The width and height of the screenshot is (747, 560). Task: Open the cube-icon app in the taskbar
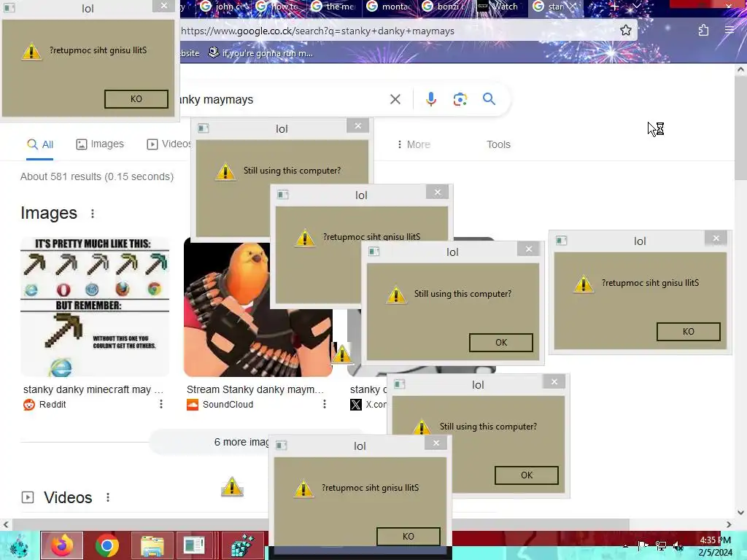point(242,545)
